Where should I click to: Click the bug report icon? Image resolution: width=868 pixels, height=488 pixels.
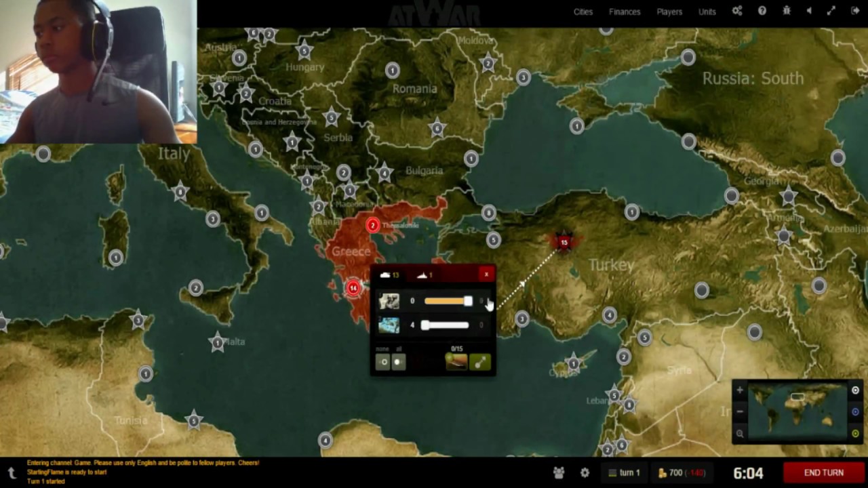787,11
